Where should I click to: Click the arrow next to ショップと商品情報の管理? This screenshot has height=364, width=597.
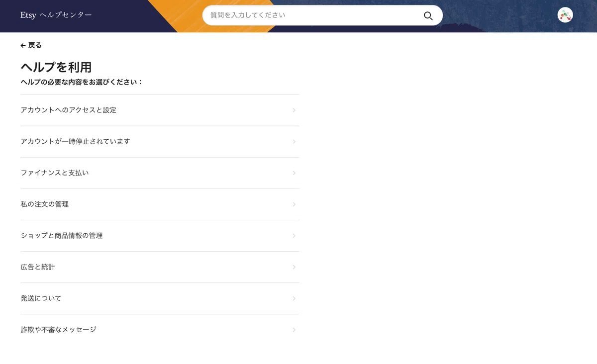pos(294,235)
